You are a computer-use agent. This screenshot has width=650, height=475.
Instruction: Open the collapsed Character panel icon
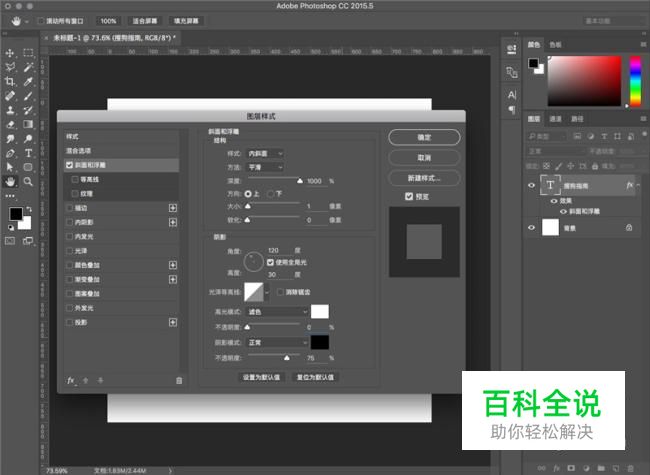[x=512, y=95]
